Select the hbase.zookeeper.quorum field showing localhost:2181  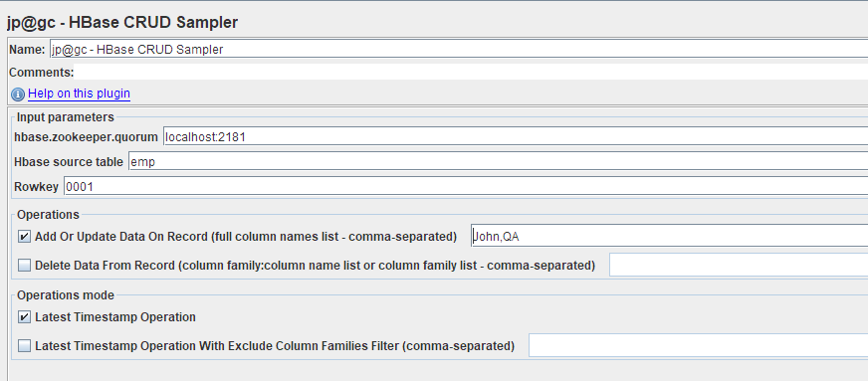click(516, 137)
